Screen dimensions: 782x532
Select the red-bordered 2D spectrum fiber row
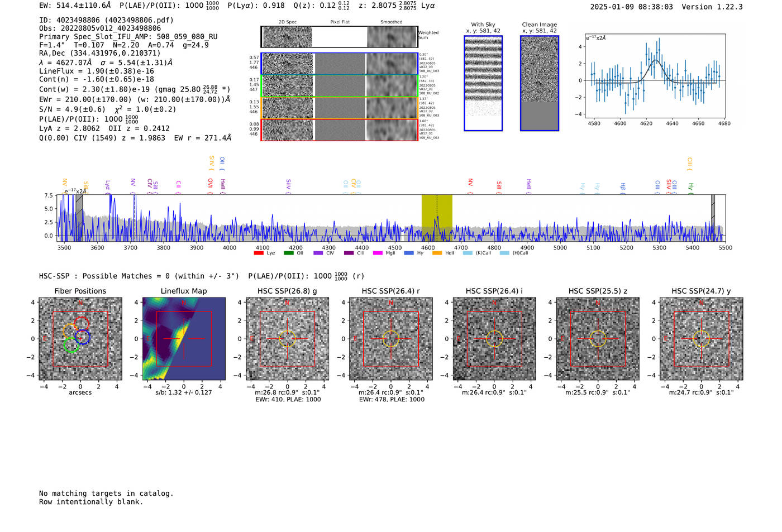(340, 130)
